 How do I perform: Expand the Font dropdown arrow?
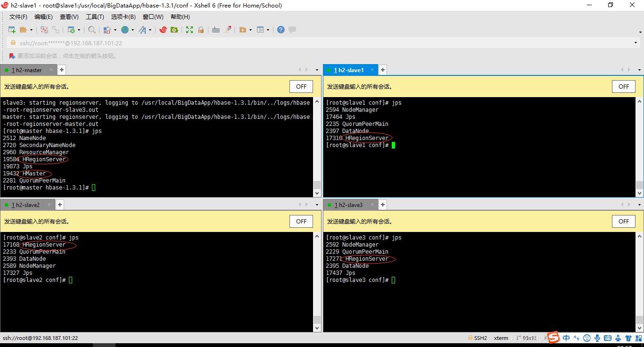[150, 30]
